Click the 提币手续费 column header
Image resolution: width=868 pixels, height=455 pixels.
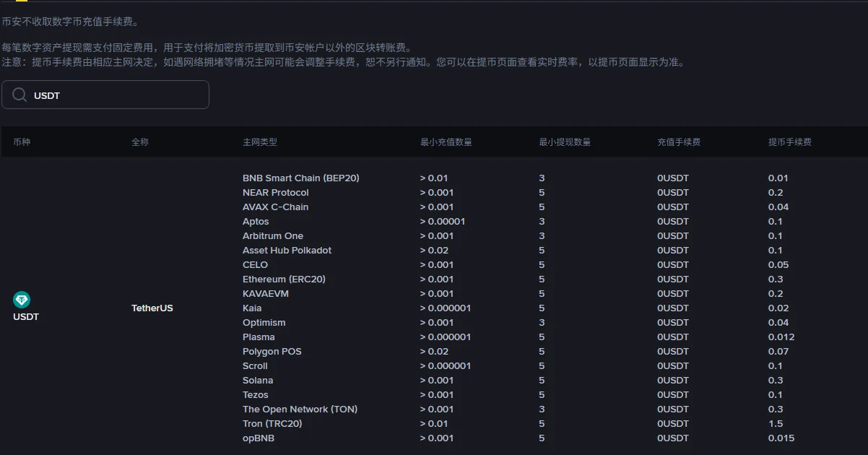(x=790, y=142)
